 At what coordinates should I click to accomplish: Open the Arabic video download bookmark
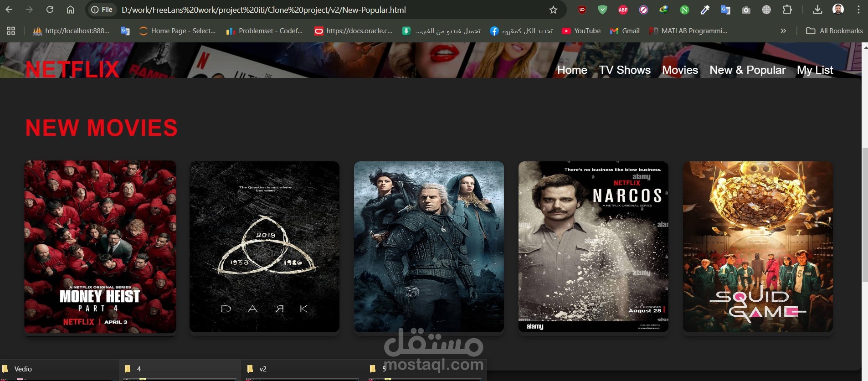click(x=442, y=31)
